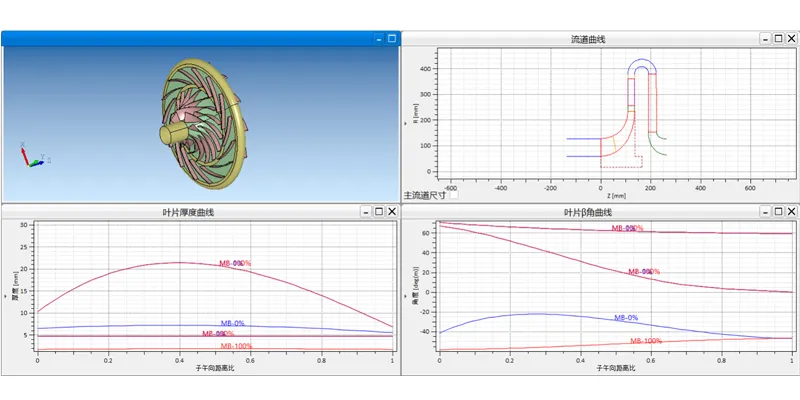This screenshot has height=400, width=800.
Task: Minimize the 流道曲线 panel
Action: [x=766, y=39]
